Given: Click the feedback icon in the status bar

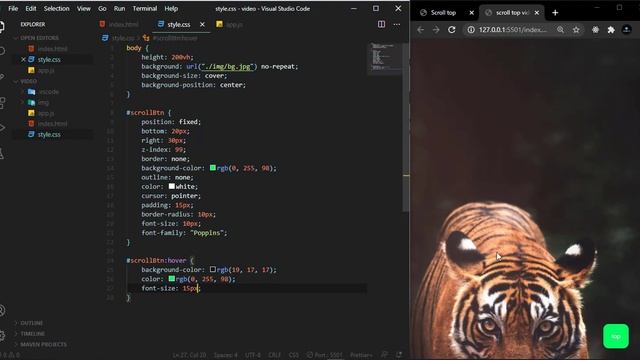Looking at the screenshot, I should tap(384, 355).
